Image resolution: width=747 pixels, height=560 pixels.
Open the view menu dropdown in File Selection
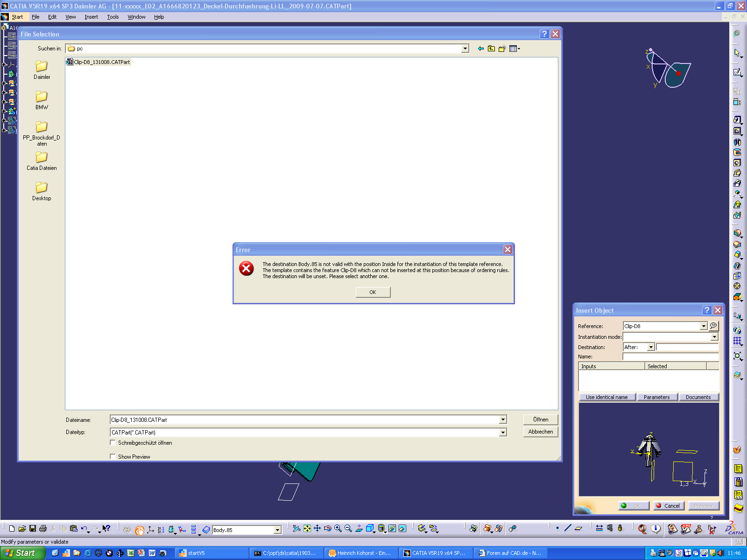coord(514,49)
